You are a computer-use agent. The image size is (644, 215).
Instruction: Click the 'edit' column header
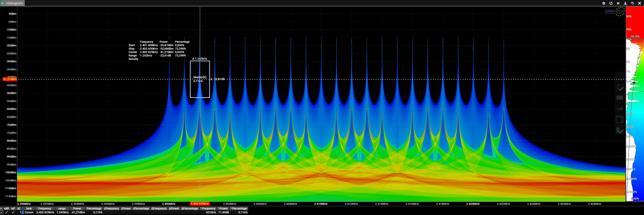pyautogui.click(x=6, y=209)
